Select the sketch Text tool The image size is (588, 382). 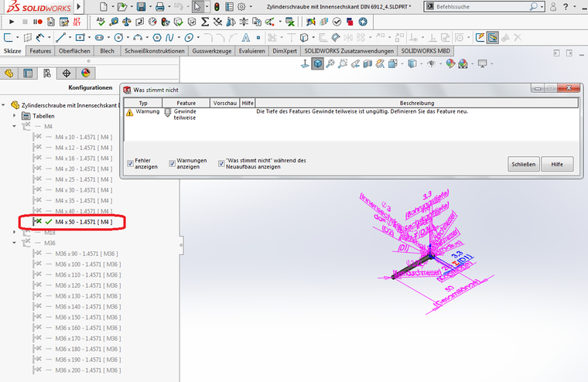245,37
